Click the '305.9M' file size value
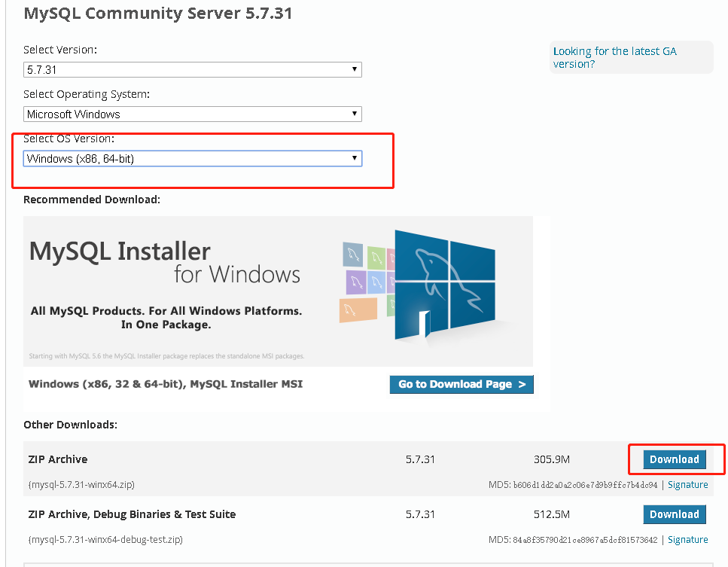728x567 pixels. (x=552, y=460)
